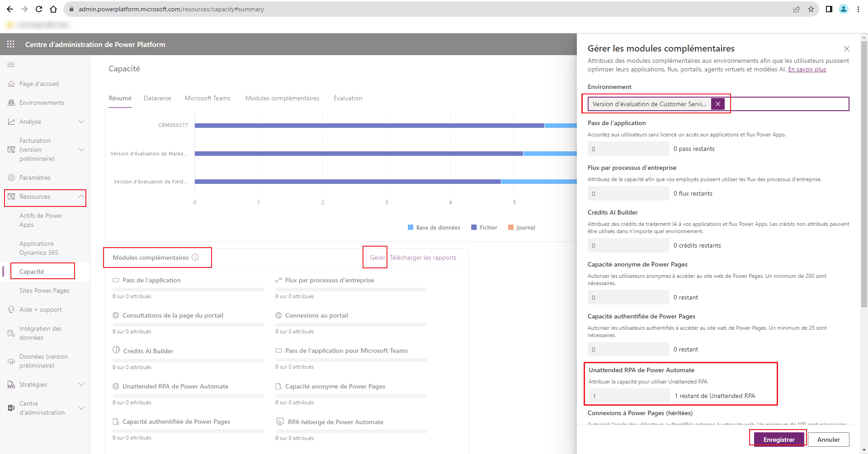868x454 pixels.
Task: Click the Fichier legend swatch
Action: 474,227
